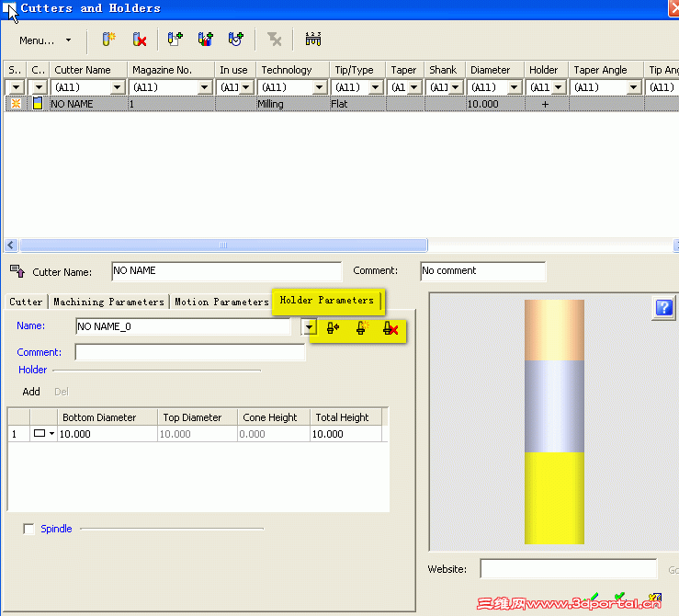Click into the Cutter Name input field
The image size is (679, 616).
(226, 271)
